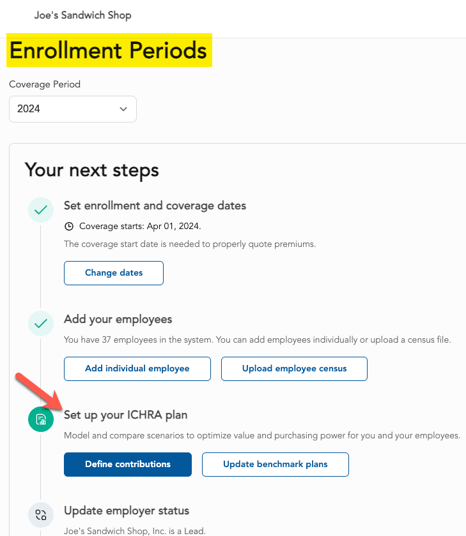Click Add individual employee button
The height and width of the screenshot is (536, 466).
[x=137, y=368]
